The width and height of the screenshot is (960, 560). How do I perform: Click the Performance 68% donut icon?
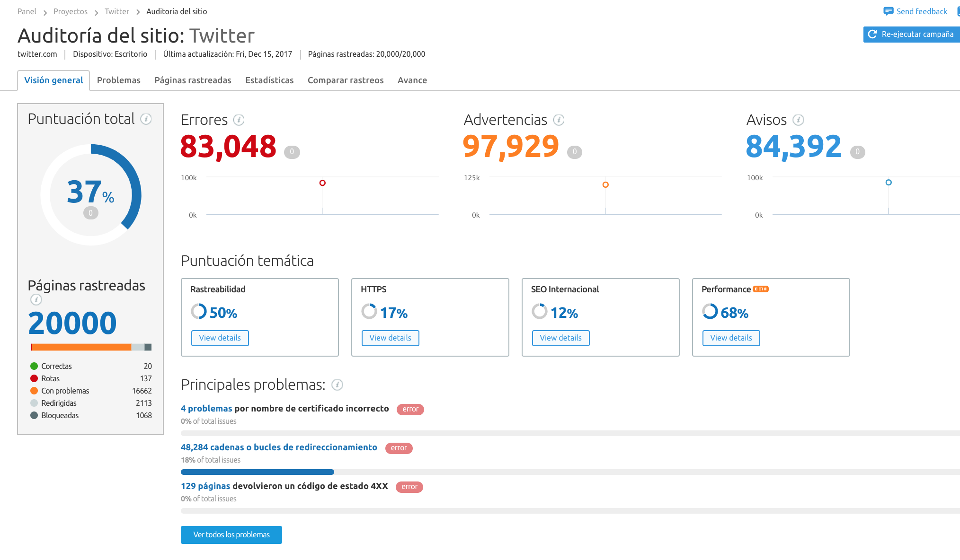pyautogui.click(x=710, y=311)
